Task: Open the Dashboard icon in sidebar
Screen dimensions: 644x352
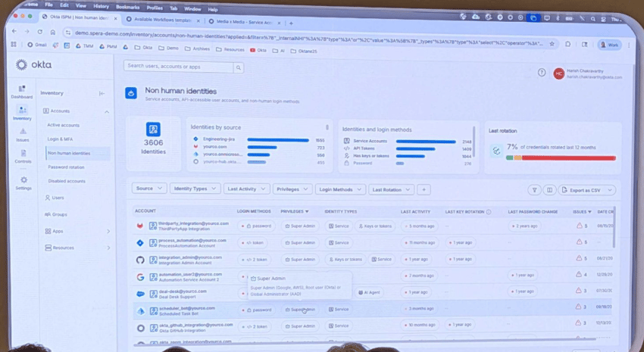Action: click(x=22, y=90)
